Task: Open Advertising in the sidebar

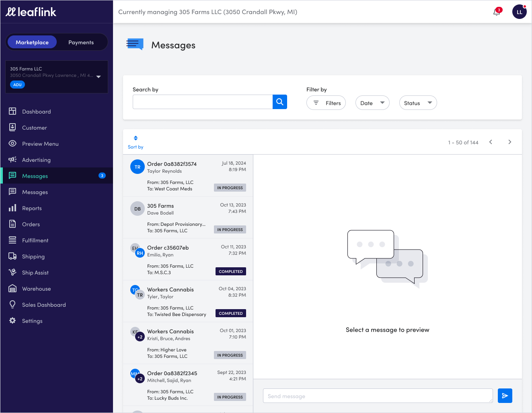Action: (x=57, y=160)
